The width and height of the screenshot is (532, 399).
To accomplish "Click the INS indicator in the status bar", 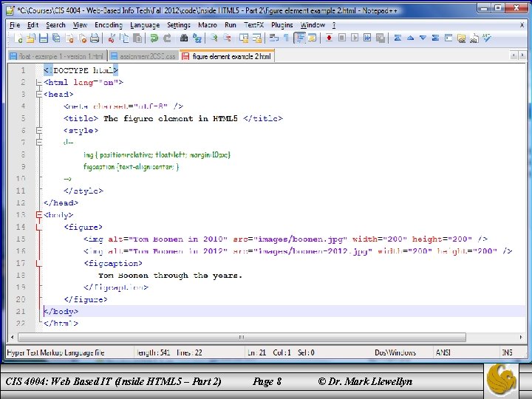I will [507, 352].
